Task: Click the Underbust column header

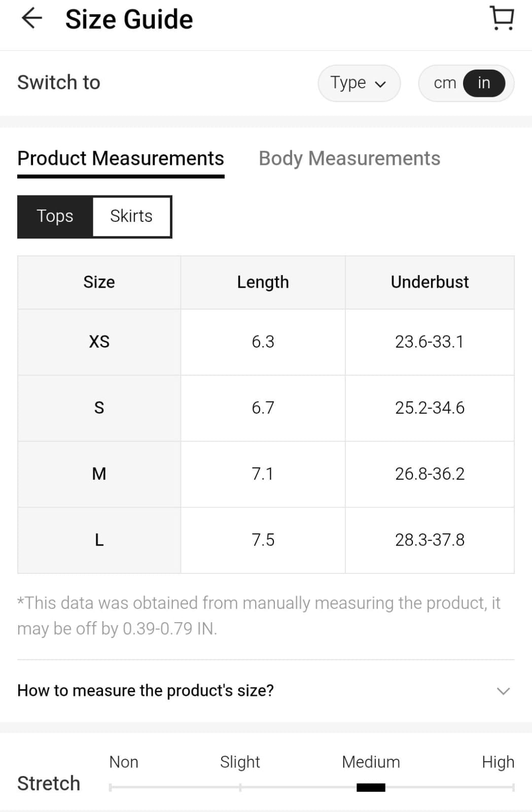Action: coord(430,282)
